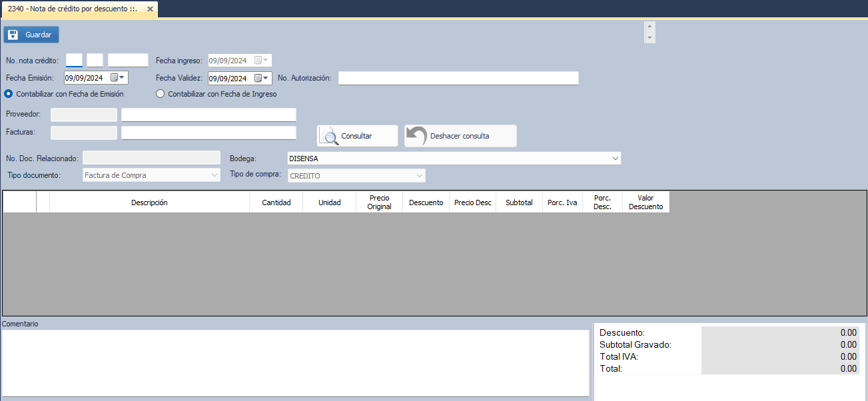The height and width of the screenshot is (401, 868).
Task: Open the Fecha Validez calendar picker
Action: coord(262,78)
